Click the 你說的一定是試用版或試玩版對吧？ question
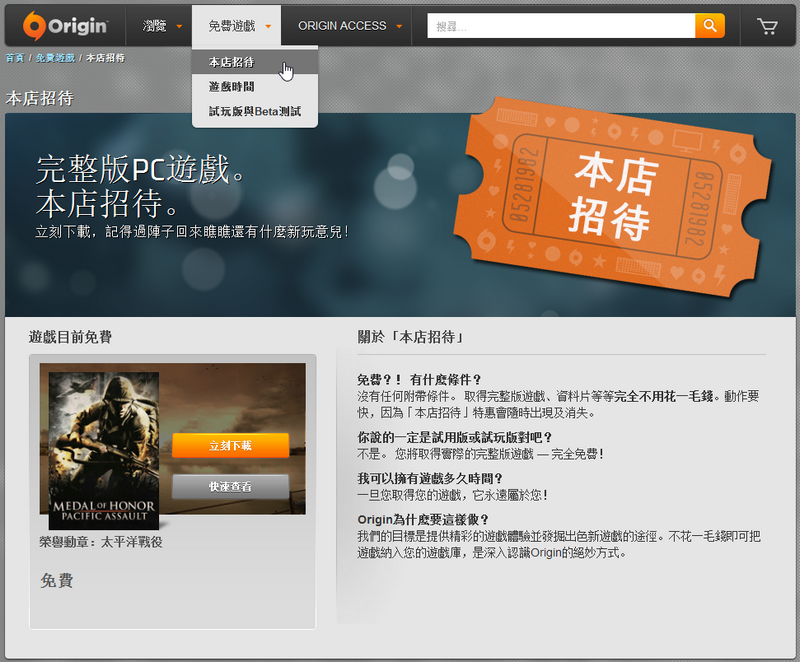Screen dimensions: 800x662 point(455,437)
